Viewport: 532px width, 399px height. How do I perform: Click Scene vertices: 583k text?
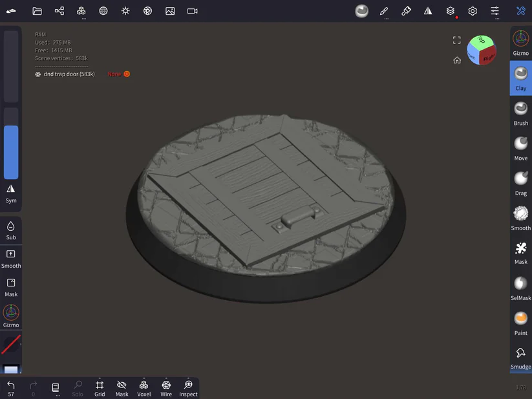[61, 58]
